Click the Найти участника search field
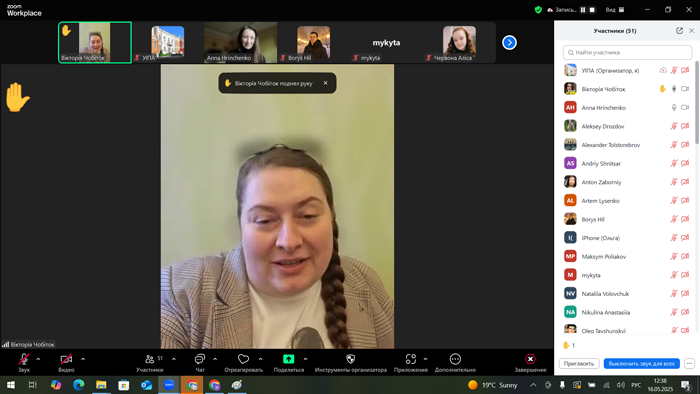The height and width of the screenshot is (394, 700). (627, 52)
